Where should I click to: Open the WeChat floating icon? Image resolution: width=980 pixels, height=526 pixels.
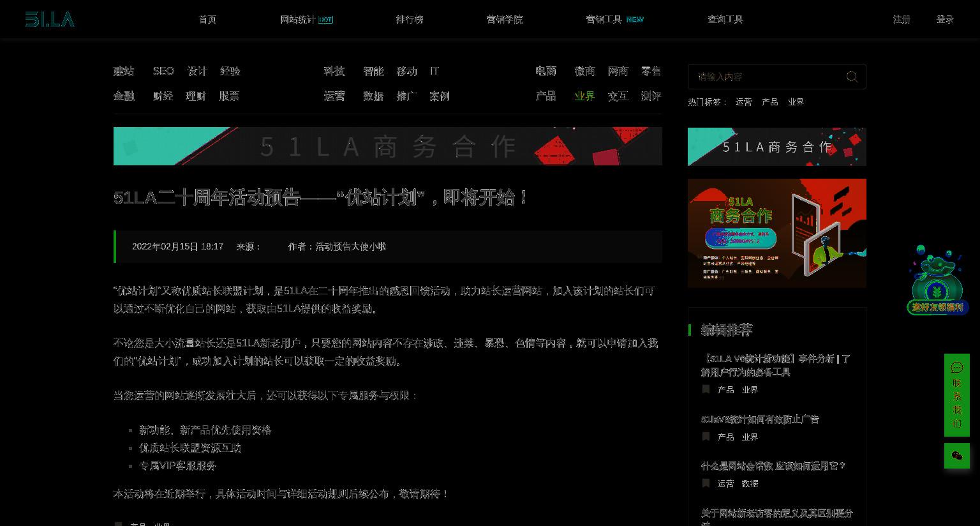(x=956, y=456)
